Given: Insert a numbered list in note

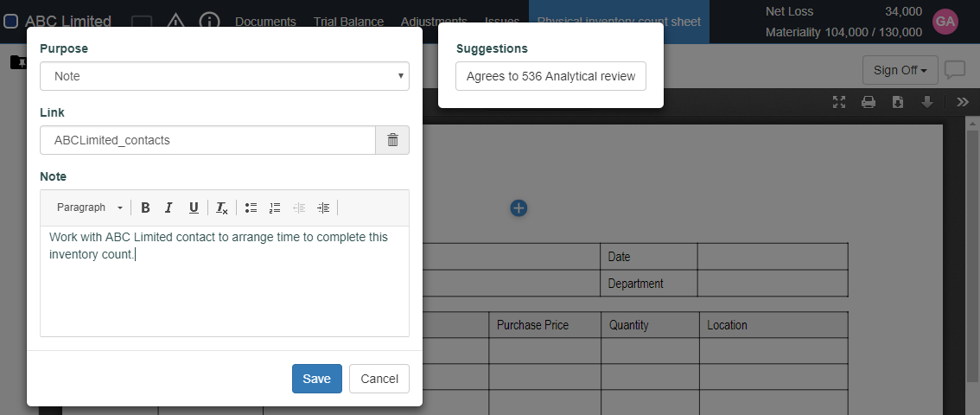Looking at the screenshot, I should 275,207.
